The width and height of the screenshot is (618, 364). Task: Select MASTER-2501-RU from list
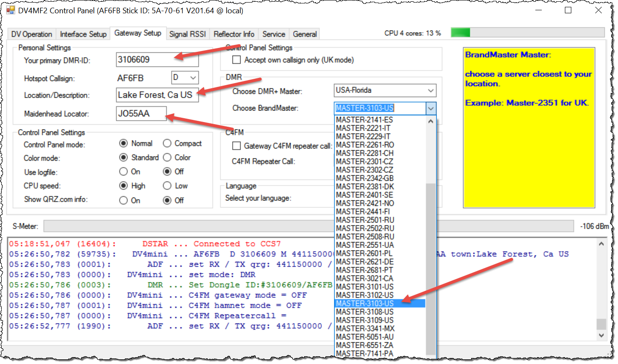380,220
